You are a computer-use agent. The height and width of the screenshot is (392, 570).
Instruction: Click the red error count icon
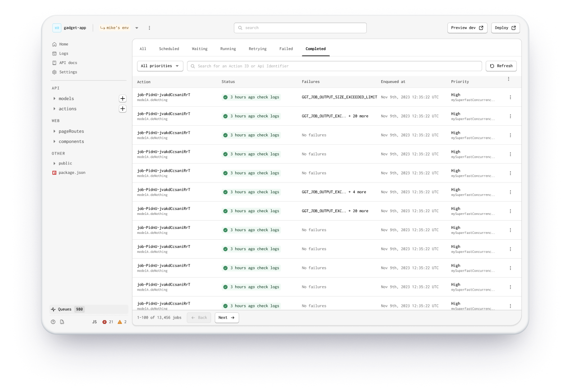pyautogui.click(x=105, y=322)
